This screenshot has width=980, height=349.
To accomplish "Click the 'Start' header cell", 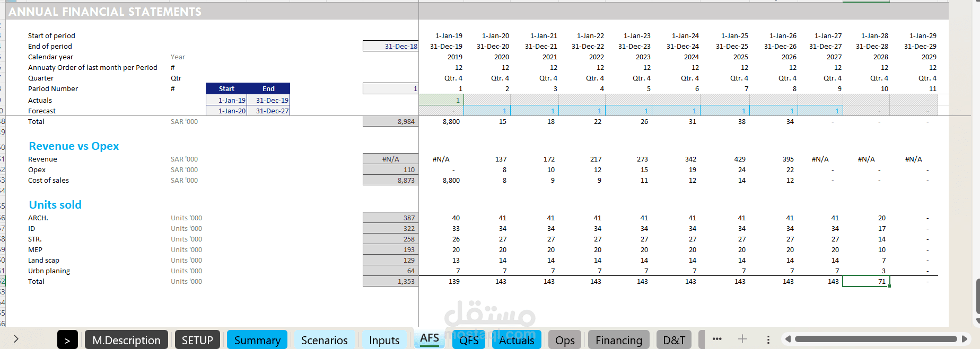I will tap(226, 88).
